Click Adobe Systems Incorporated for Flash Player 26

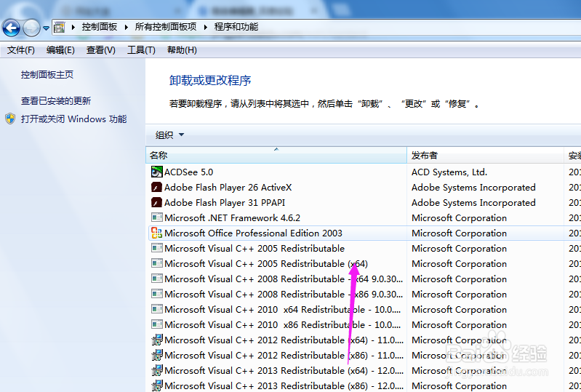pyautogui.click(x=473, y=187)
